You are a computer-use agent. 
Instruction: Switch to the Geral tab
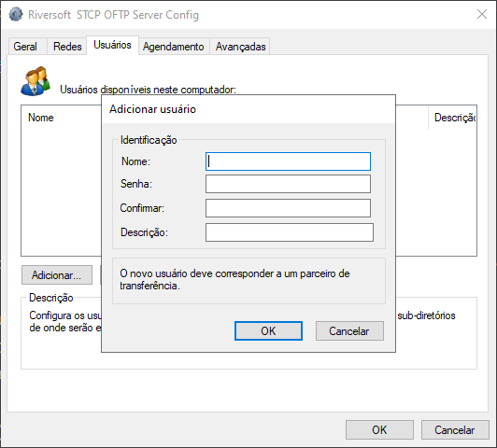25,47
